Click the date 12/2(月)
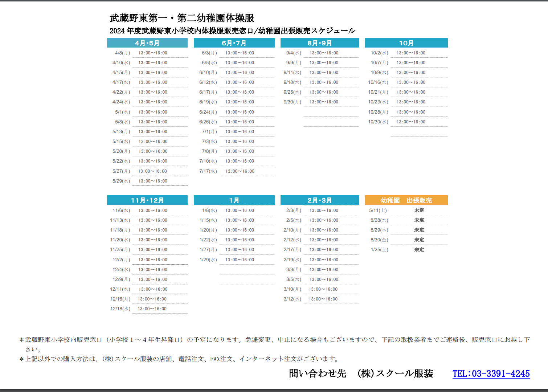 (x=121, y=260)
